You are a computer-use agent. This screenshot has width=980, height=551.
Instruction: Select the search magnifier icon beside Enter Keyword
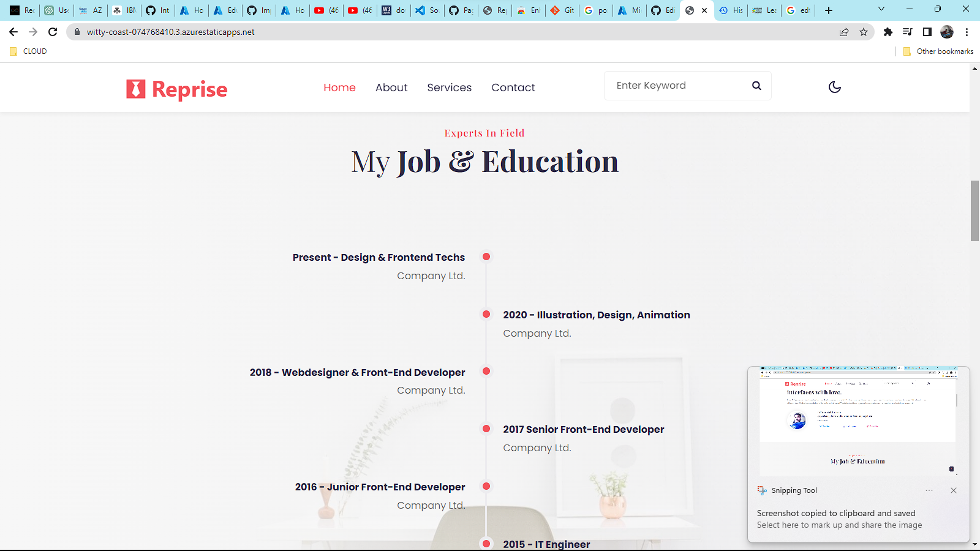(x=756, y=86)
